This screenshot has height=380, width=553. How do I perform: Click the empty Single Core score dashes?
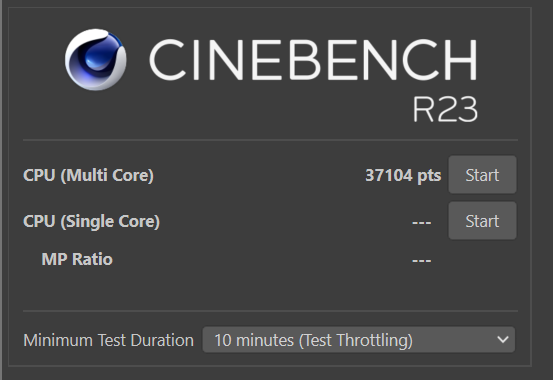(421, 223)
